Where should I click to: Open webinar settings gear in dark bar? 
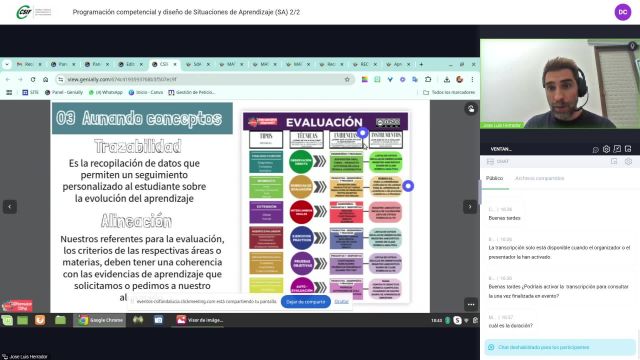tap(606, 149)
